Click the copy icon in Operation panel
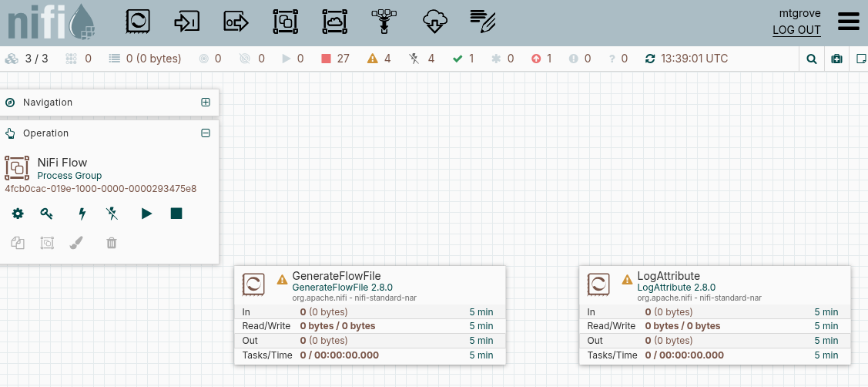Image resolution: width=868 pixels, height=387 pixels. (18, 243)
